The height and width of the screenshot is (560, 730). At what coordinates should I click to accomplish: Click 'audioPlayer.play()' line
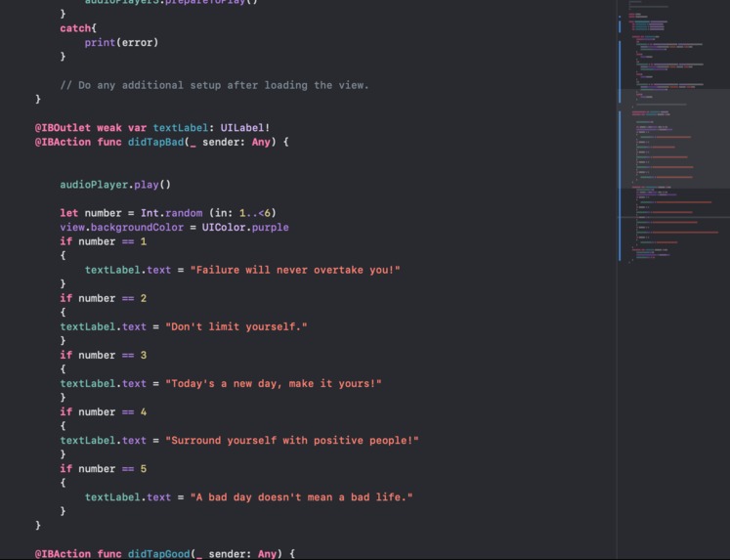click(x=115, y=185)
